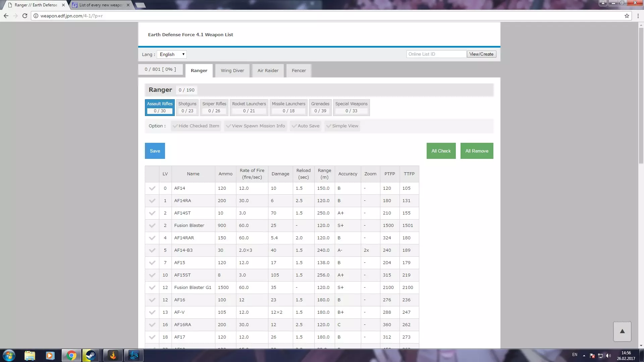Tick the Fusion Blaster G1 checkmark
644x362 pixels.
[152, 288]
